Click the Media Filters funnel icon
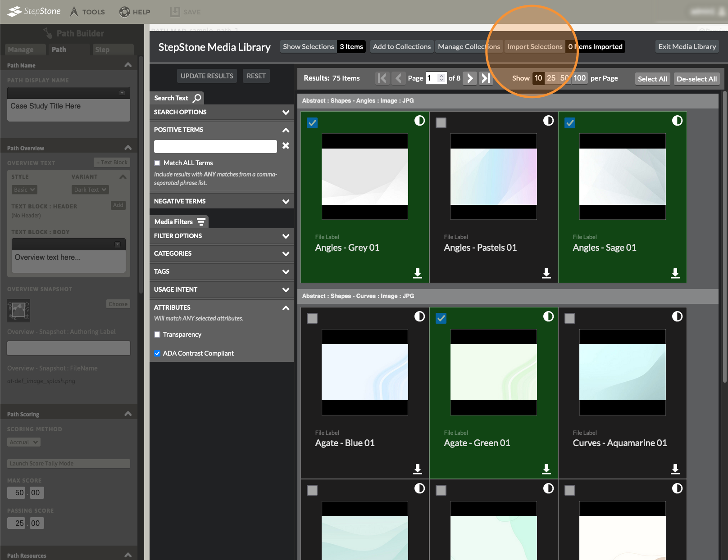The height and width of the screenshot is (560, 728). tap(201, 221)
